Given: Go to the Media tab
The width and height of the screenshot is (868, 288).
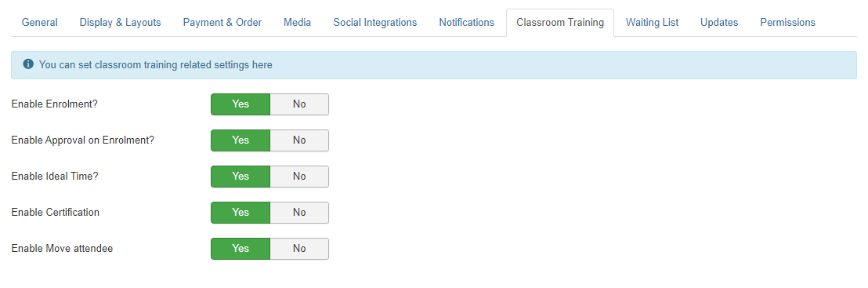Looking at the screenshot, I should [297, 23].
